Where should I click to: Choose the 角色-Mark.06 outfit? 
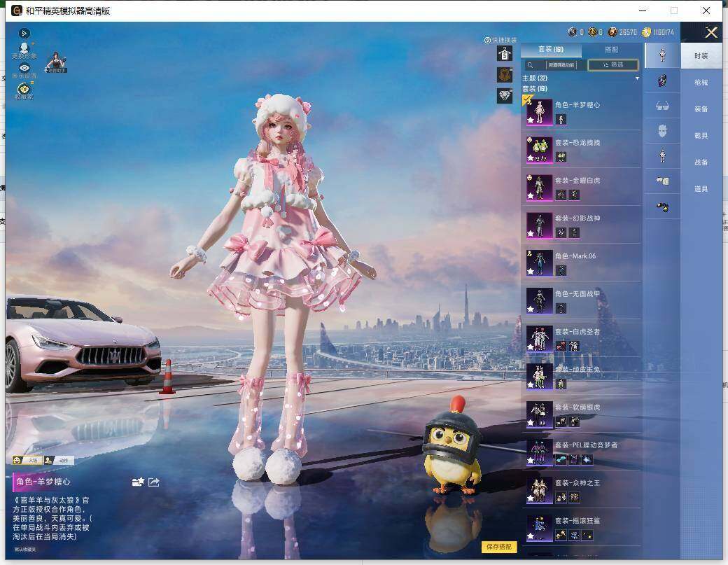(x=581, y=263)
